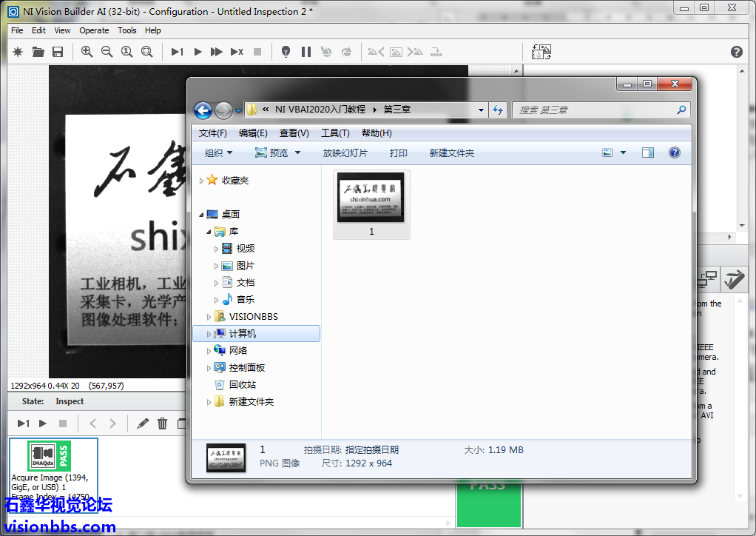The height and width of the screenshot is (536, 756).
Task: Select the Zoom In magnifier tool
Action: tap(87, 52)
